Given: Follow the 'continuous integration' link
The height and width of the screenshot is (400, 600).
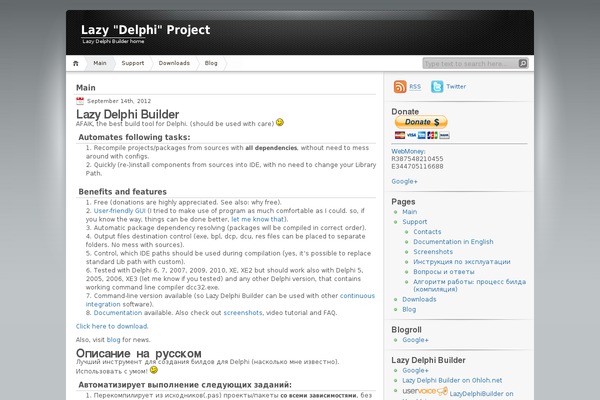Looking at the screenshot, I should pos(357,296).
